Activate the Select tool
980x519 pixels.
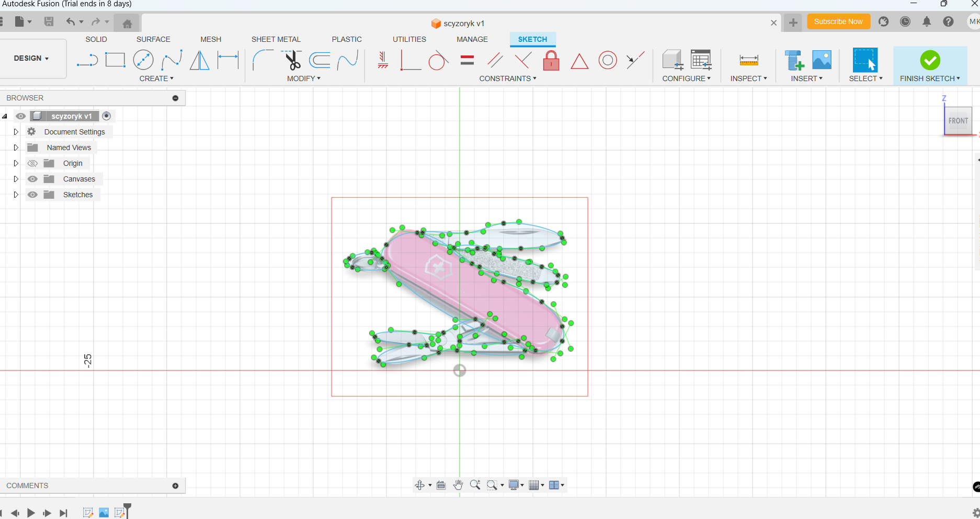click(865, 60)
